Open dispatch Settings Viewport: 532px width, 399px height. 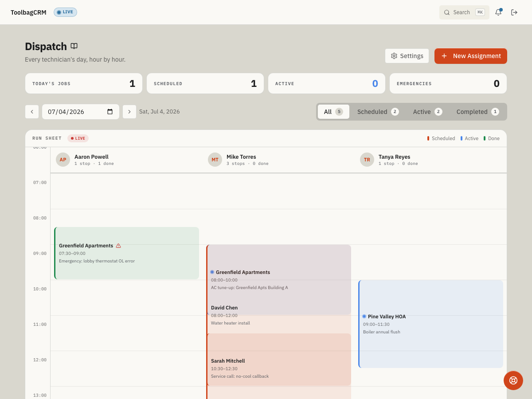click(407, 56)
